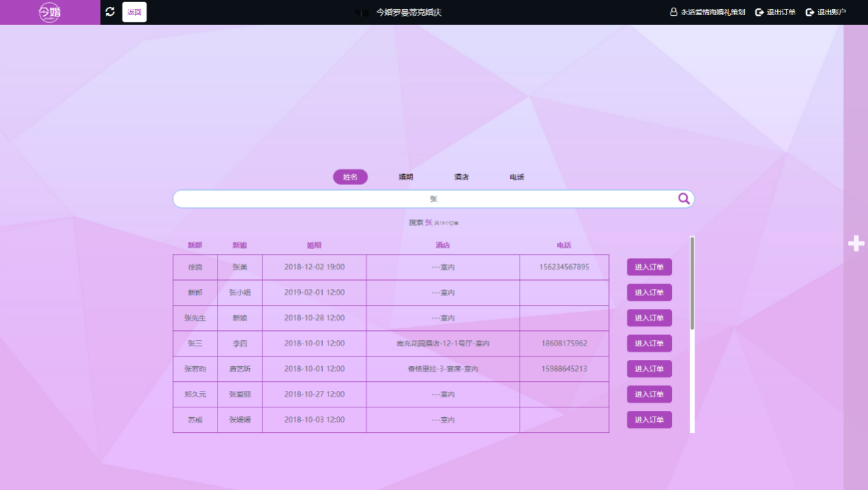868x490 pixels.
Task: Switch to the 酒店 search tab
Action: pos(461,177)
